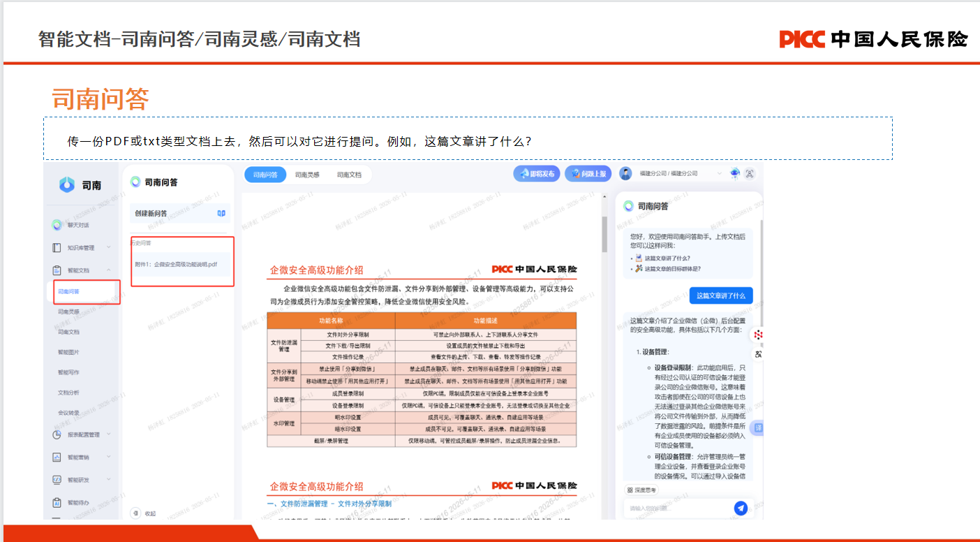Viewport: 980px width, 542px height.
Task: Expand the 报表配置管理 chevron
Action: (x=108, y=434)
